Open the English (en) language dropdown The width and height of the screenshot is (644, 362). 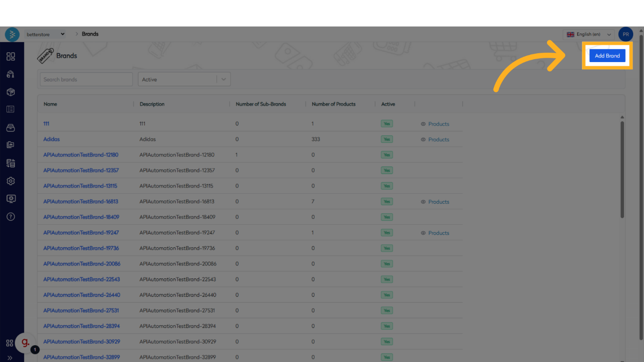588,35
